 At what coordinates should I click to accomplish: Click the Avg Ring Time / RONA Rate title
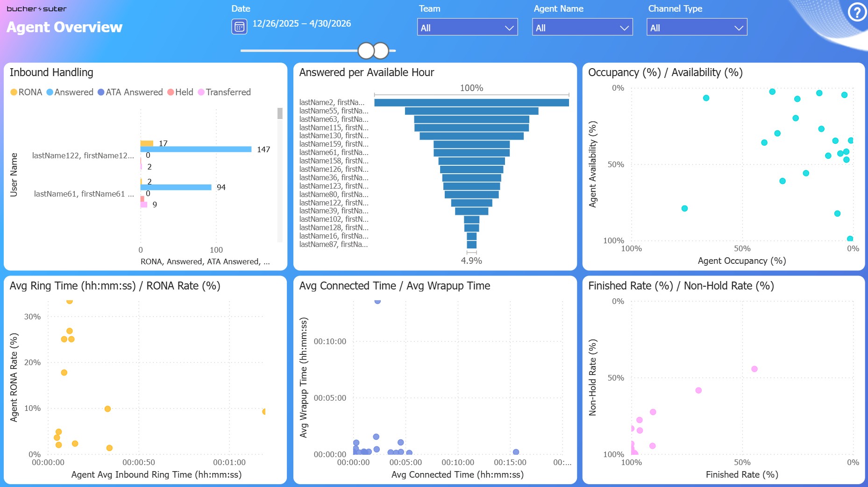115,286
